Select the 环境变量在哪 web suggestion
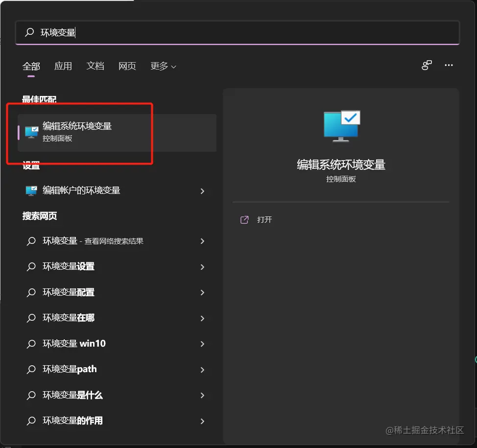Viewport: 477px width, 448px height. coord(117,318)
